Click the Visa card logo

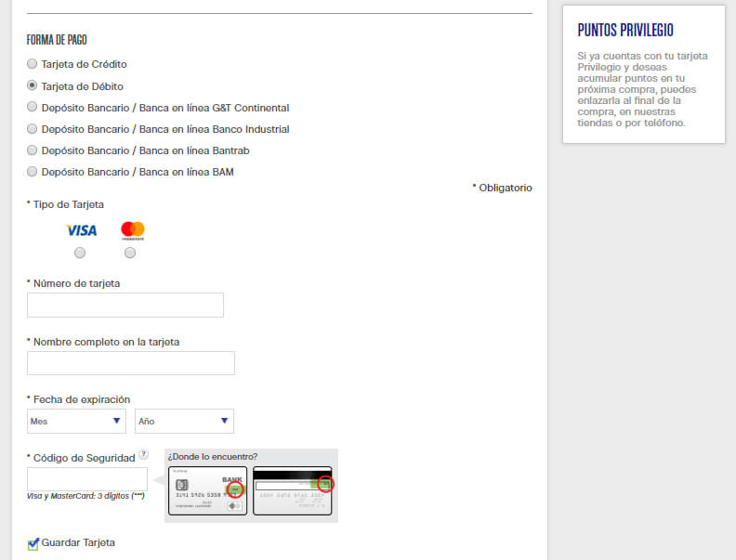tap(81, 230)
